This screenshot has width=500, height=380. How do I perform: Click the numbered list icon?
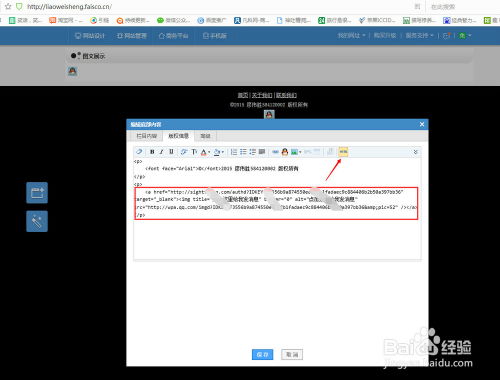(234, 152)
